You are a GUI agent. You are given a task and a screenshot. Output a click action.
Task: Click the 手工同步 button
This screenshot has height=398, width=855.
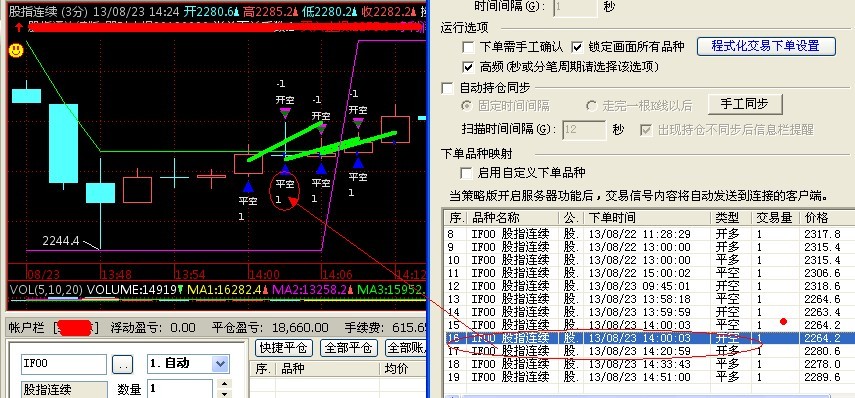[744, 104]
